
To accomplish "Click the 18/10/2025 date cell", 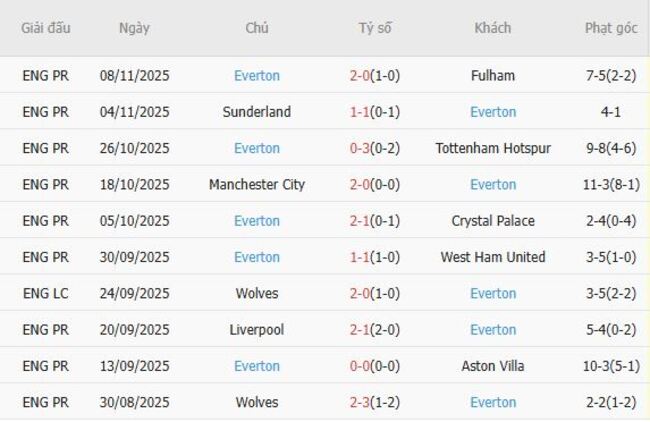I will [x=135, y=185].
